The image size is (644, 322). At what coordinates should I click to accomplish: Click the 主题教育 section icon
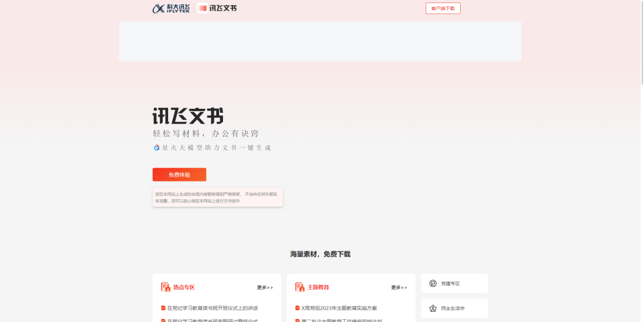[300, 287]
